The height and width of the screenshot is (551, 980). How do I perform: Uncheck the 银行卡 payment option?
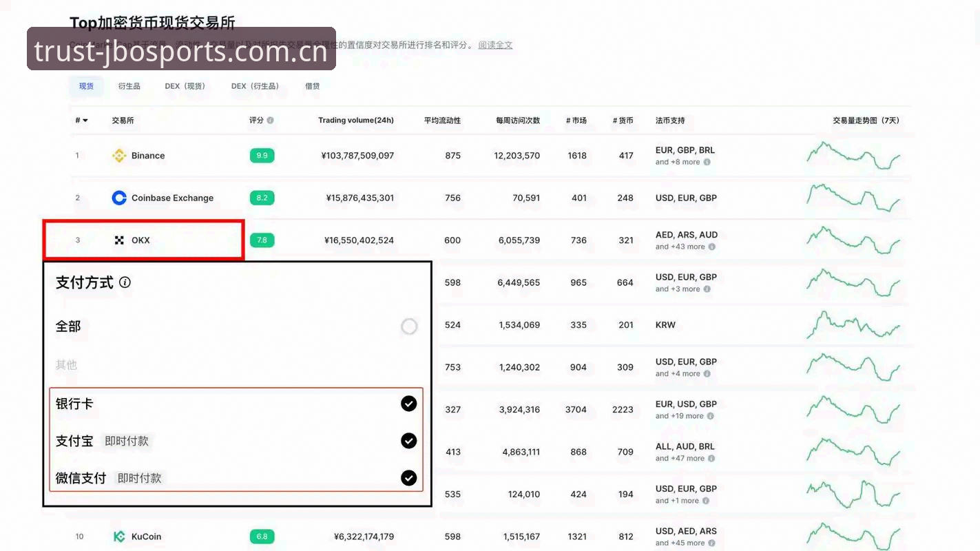pos(409,404)
